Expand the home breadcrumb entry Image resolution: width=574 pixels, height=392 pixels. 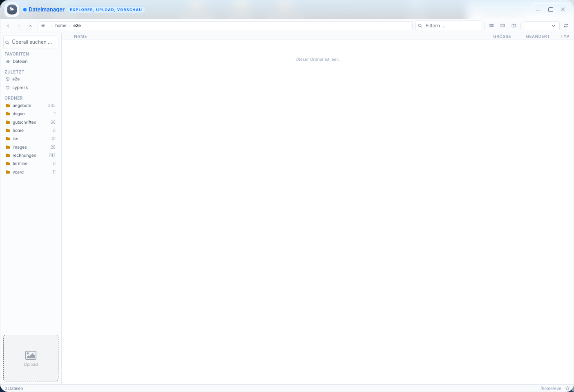coord(60,25)
